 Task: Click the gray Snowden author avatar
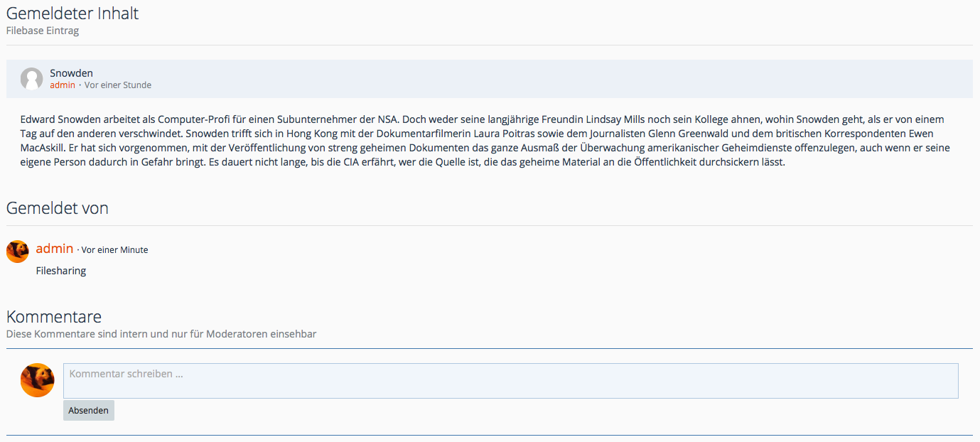(32, 79)
